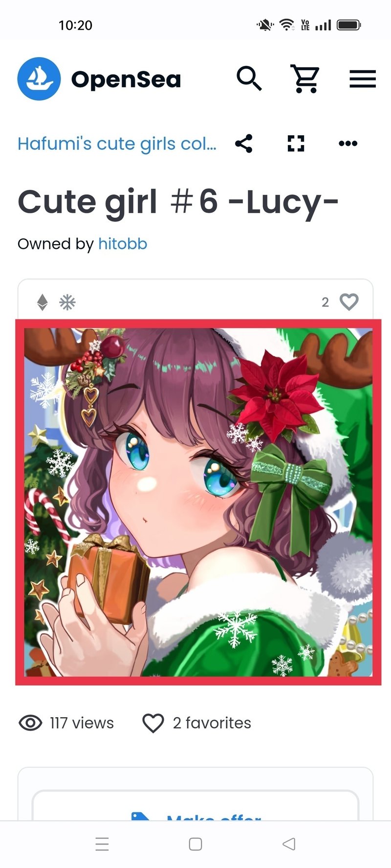The image size is (391, 868).
Task: Tap the OpenSea ship logo
Action: tap(39, 79)
